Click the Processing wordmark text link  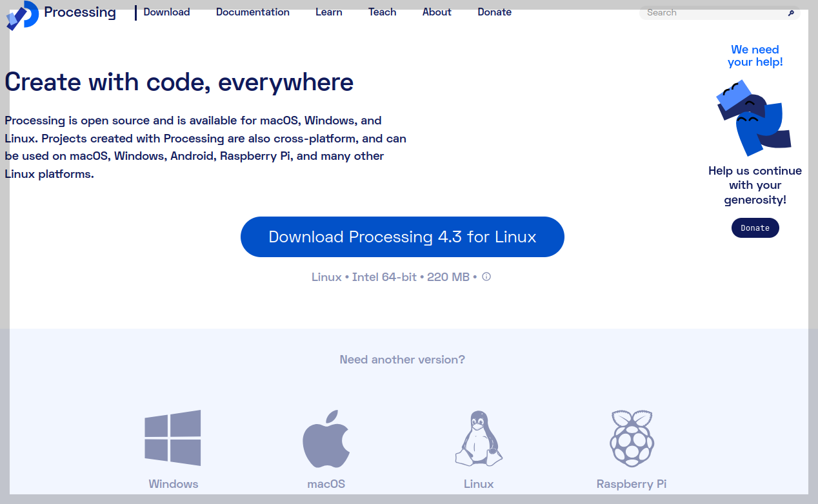click(x=80, y=12)
